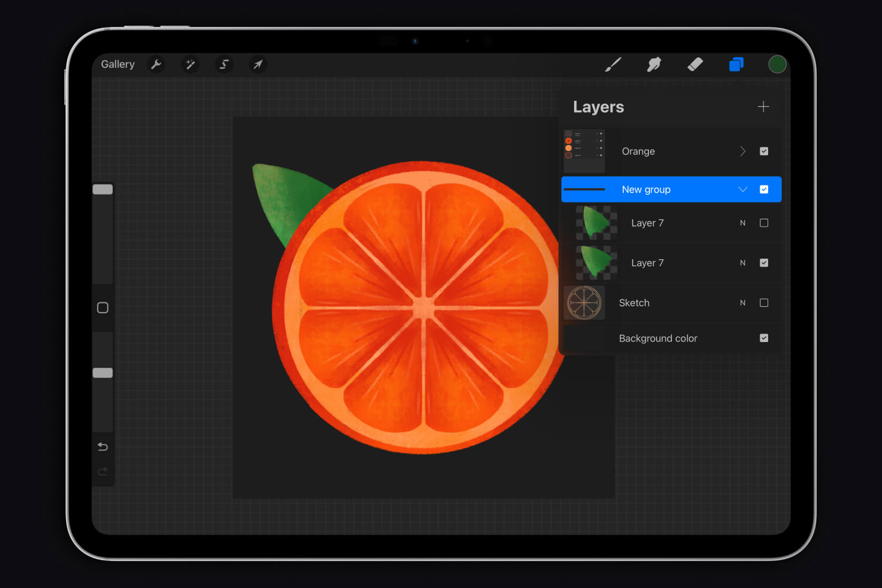This screenshot has width=882, height=588.
Task: Select the Orange group name
Action: [638, 151]
